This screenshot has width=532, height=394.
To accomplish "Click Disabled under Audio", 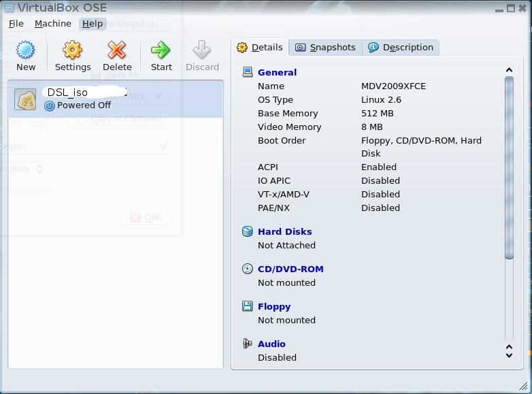I will (277, 357).
